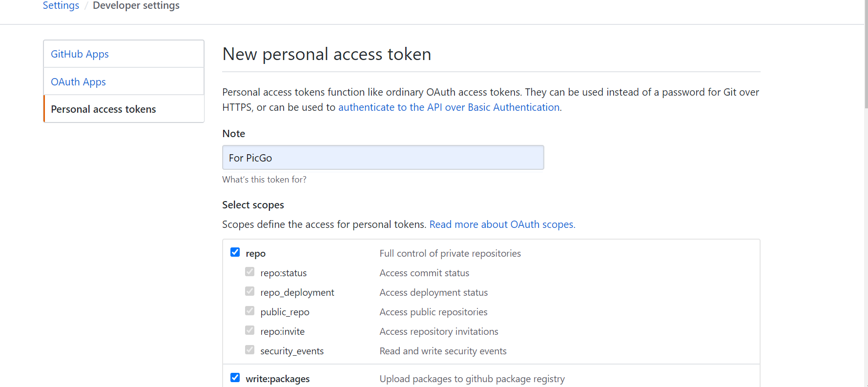Click the 'repo' scope name label
Screen dimensions: 868x387
point(256,254)
